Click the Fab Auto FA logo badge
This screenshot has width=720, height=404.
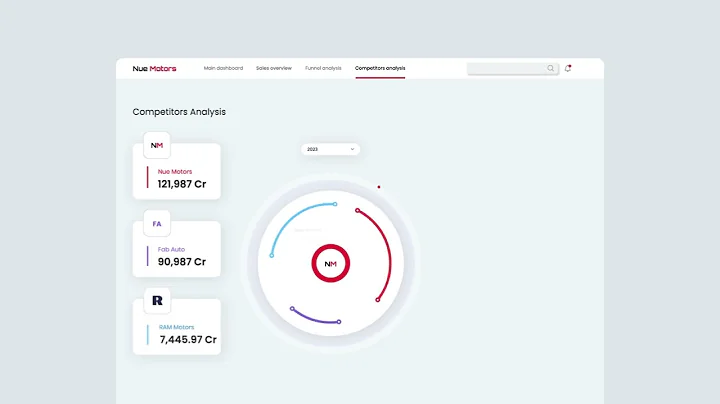coord(157,224)
